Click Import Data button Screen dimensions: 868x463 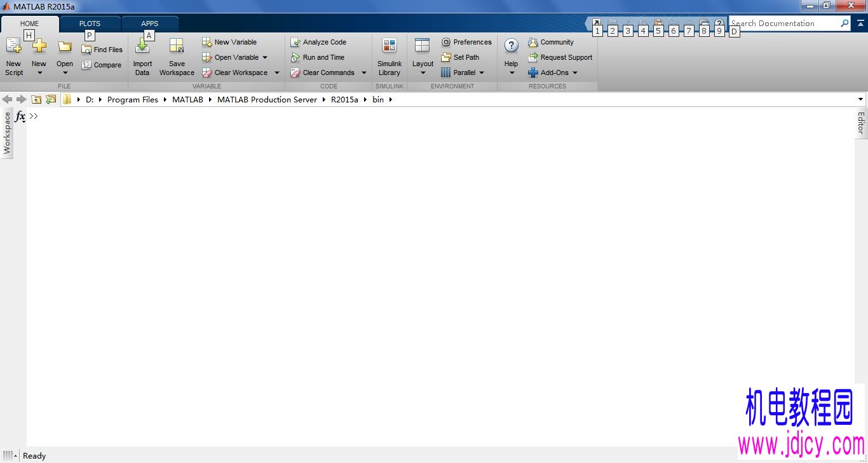(142, 57)
